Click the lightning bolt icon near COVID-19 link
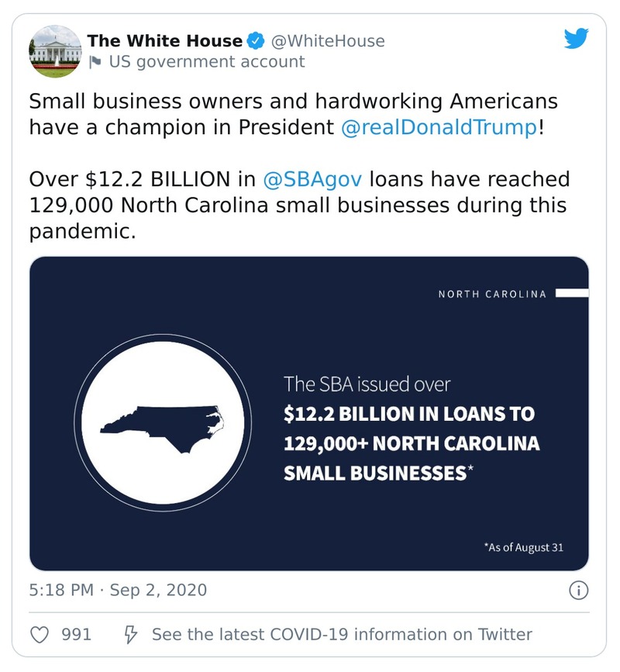 tap(130, 634)
